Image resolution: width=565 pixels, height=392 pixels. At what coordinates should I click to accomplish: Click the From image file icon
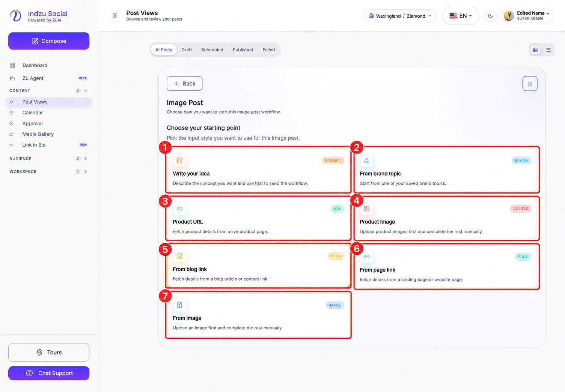click(179, 305)
